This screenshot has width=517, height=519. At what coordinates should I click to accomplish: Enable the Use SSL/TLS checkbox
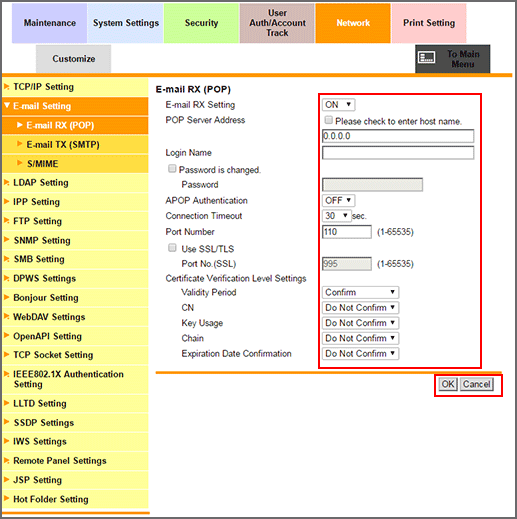172,248
